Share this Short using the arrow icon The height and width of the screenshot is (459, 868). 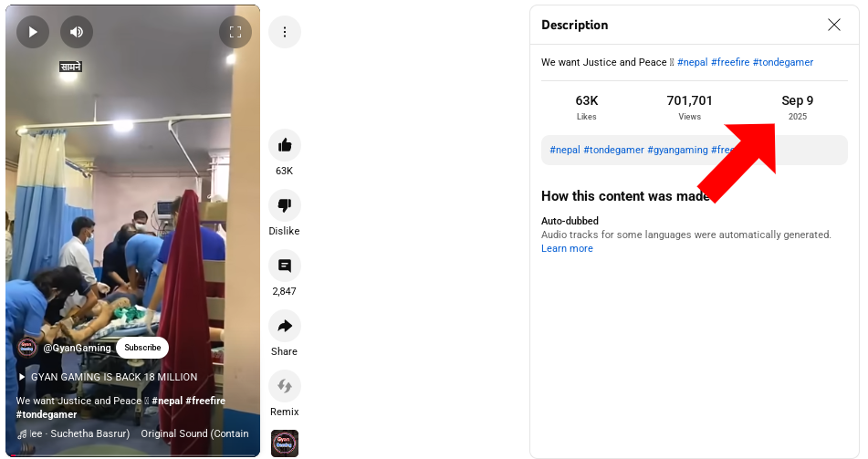click(285, 326)
